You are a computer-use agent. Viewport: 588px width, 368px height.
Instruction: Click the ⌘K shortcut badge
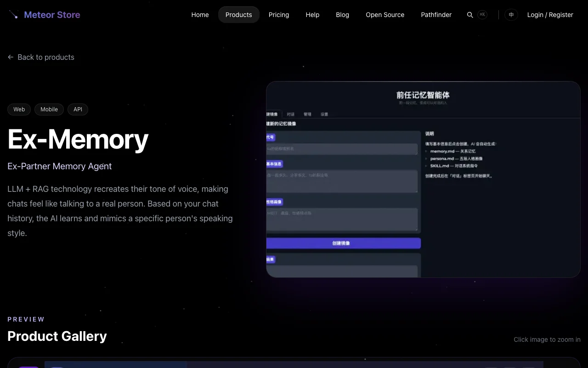tap(482, 15)
